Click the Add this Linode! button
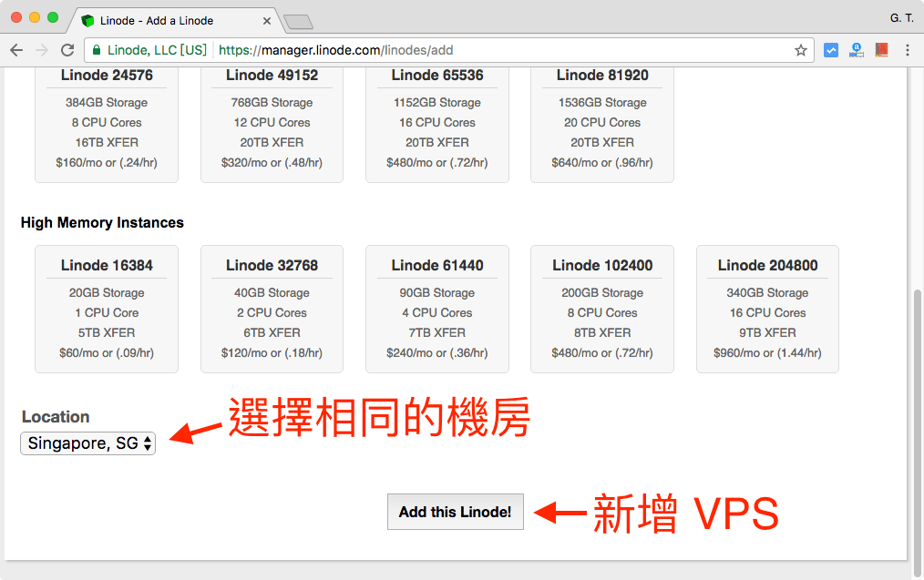The width and height of the screenshot is (924, 580). click(x=455, y=512)
